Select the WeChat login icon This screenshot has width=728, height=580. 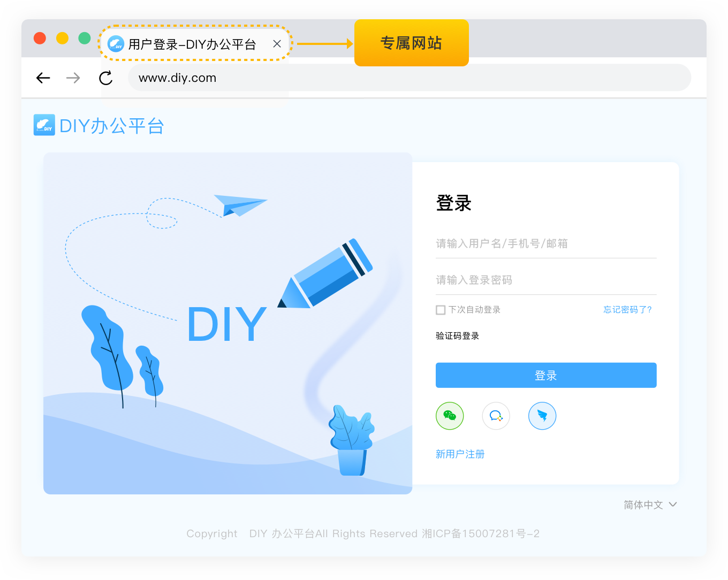point(450,416)
